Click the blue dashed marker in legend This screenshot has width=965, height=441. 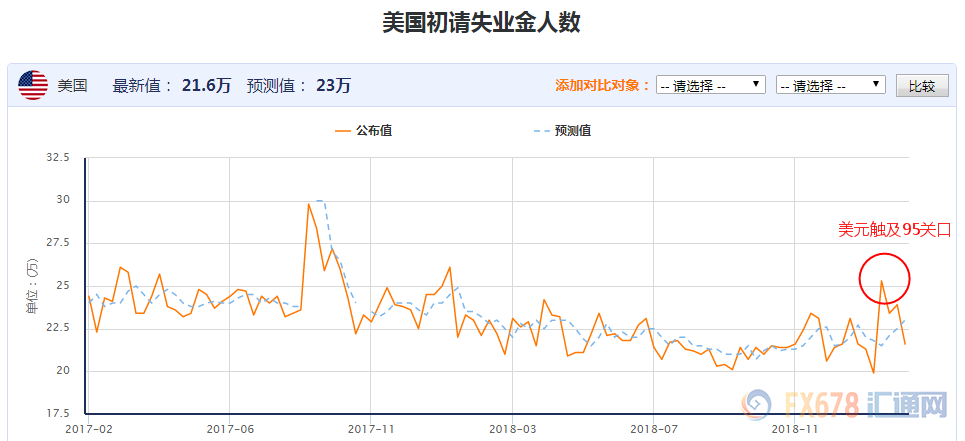[542, 131]
